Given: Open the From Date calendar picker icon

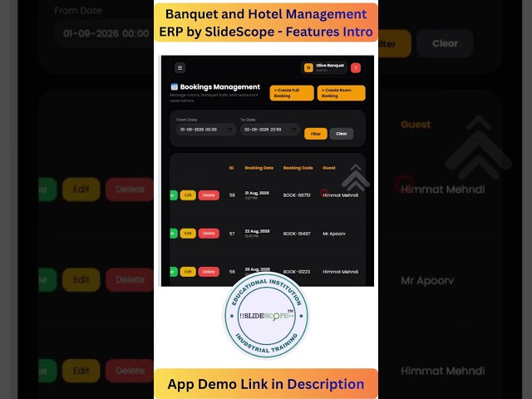Looking at the screenshot, I should (230, 130).
